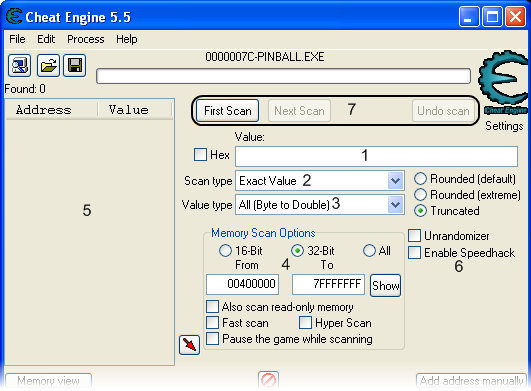This screenshot has height=391, width=531.
Task: Select the 16-Bit radio option
Action: tap(225, 251)
